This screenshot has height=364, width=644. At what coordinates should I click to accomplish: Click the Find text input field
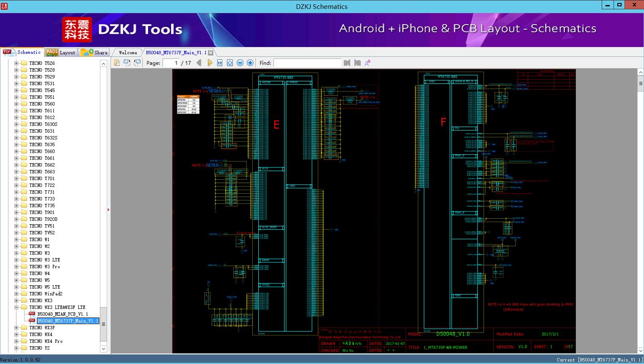[307, 63]
